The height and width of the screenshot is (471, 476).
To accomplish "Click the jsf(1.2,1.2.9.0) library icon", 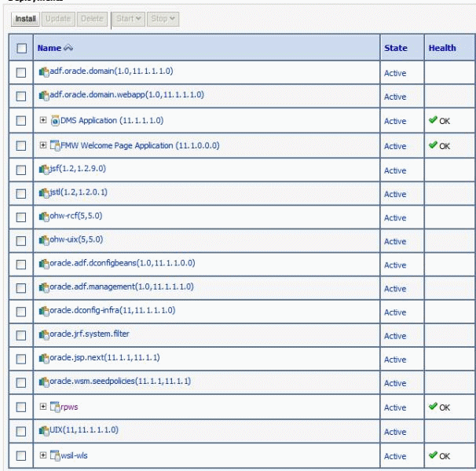I will (44, 170).
